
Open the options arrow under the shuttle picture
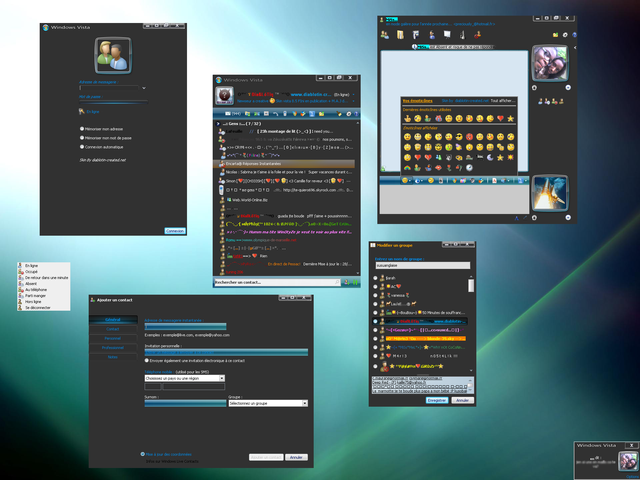click(x=568, y=218)
